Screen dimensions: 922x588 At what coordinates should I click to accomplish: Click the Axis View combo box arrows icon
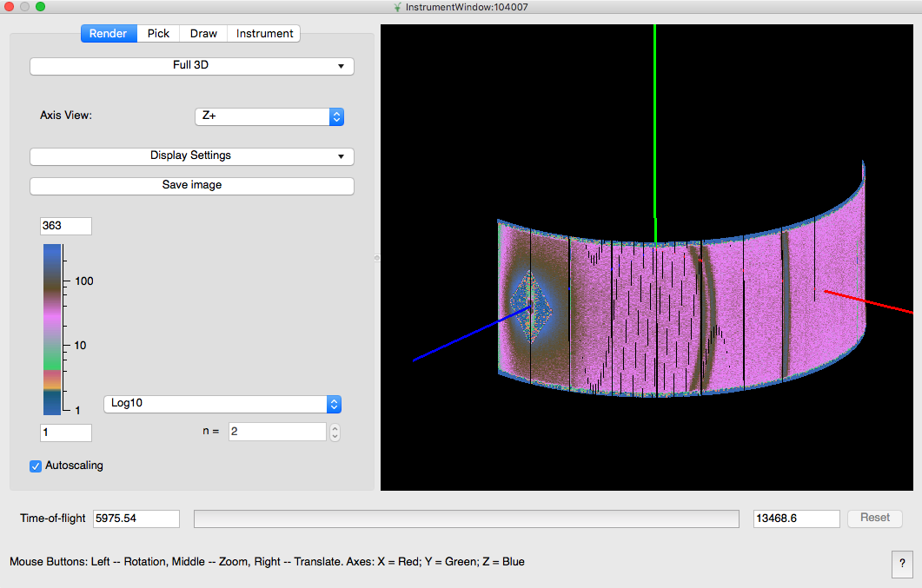click(x=336, y=116)
